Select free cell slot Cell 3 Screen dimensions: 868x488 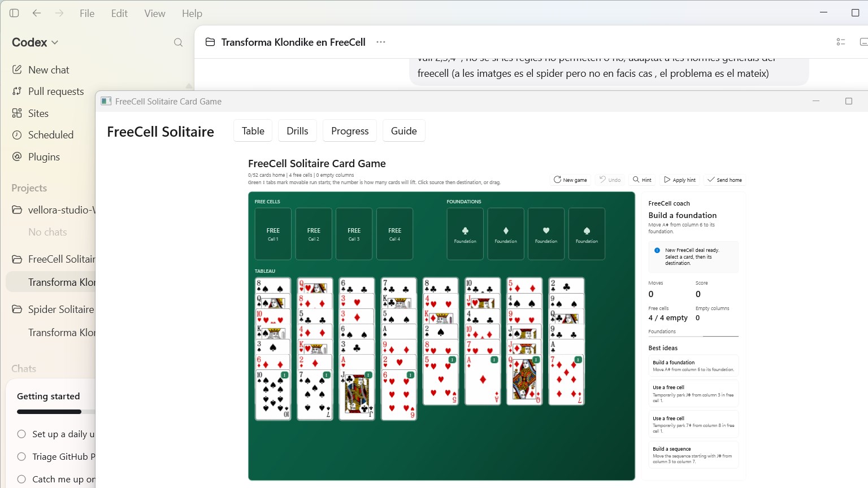coord(354,234)
